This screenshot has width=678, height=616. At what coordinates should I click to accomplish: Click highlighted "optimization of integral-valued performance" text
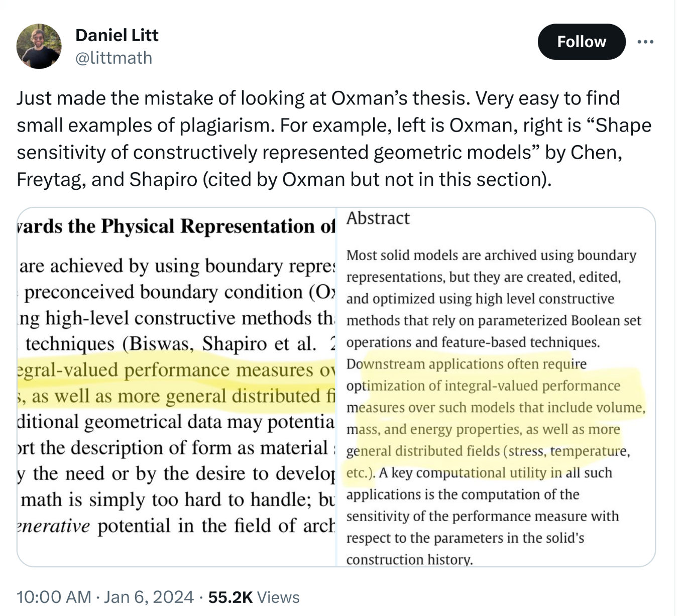click(483, 386)
